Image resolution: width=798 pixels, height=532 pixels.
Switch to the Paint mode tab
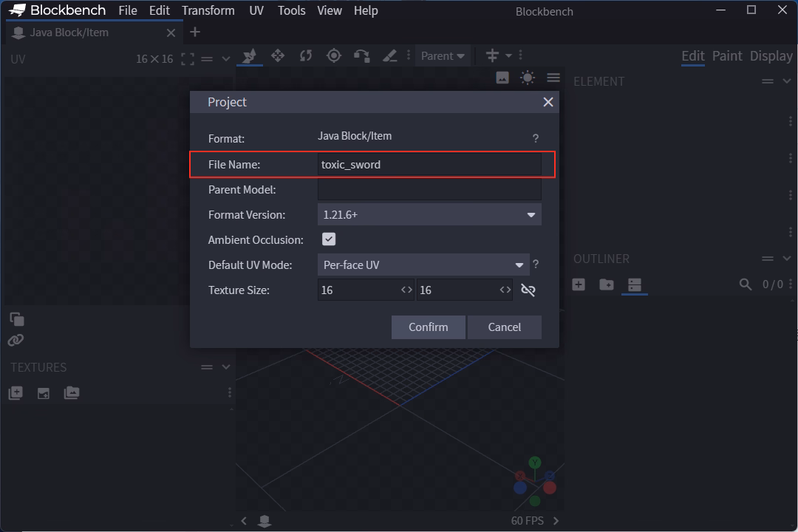click(727, 56)
